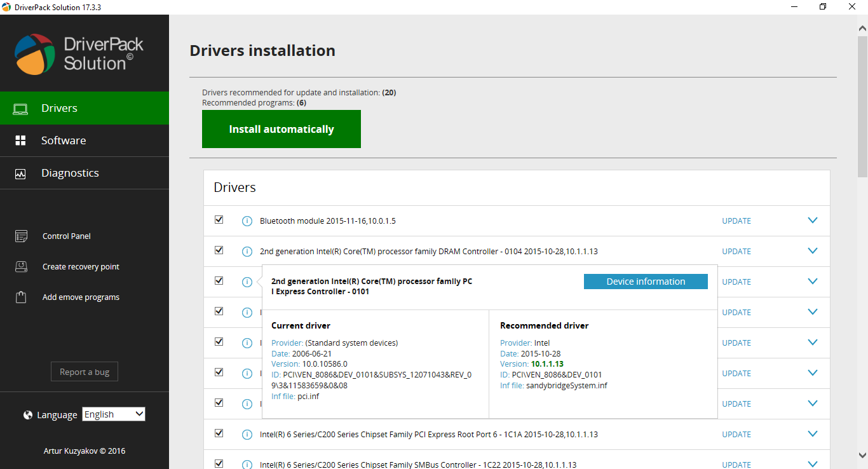Image resolution: width=868 pixels, height=469 pixels.
Task: Click the provider value (Standard system devices)
Action: coord(351,343)
